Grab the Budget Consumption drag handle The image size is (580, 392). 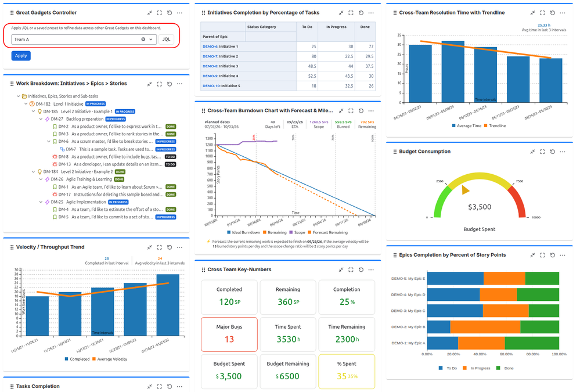tap(395, 152)
